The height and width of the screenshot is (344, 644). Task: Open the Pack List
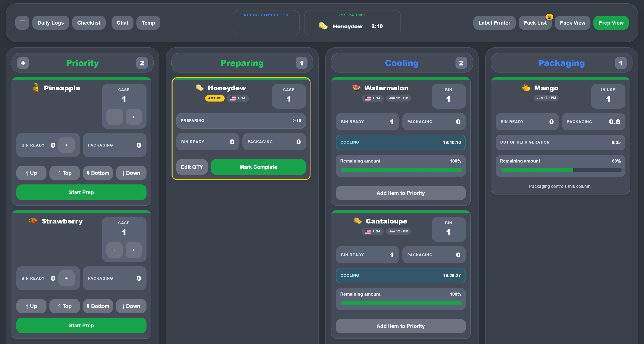pos(535,23)
